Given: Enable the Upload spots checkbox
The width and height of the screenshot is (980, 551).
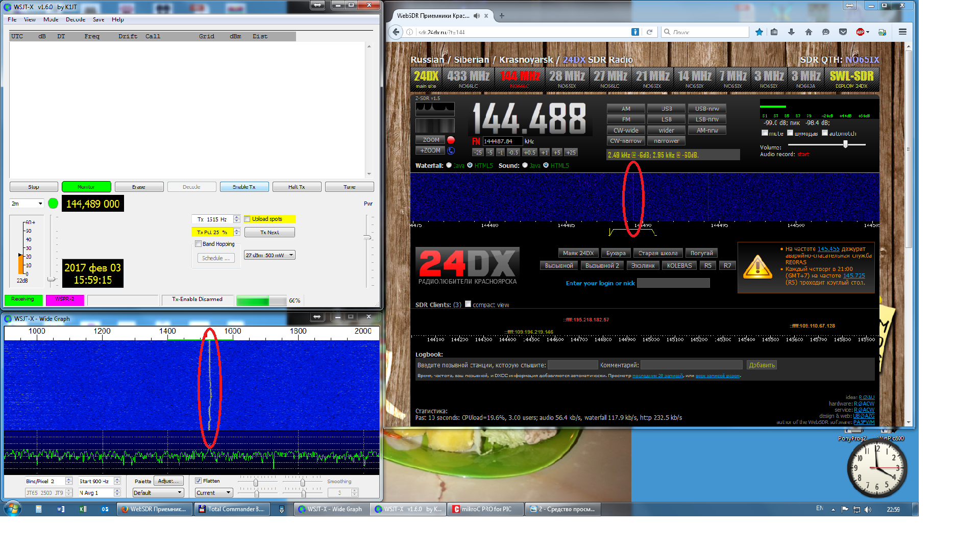Looking at the screenshot, I should 248,219.
